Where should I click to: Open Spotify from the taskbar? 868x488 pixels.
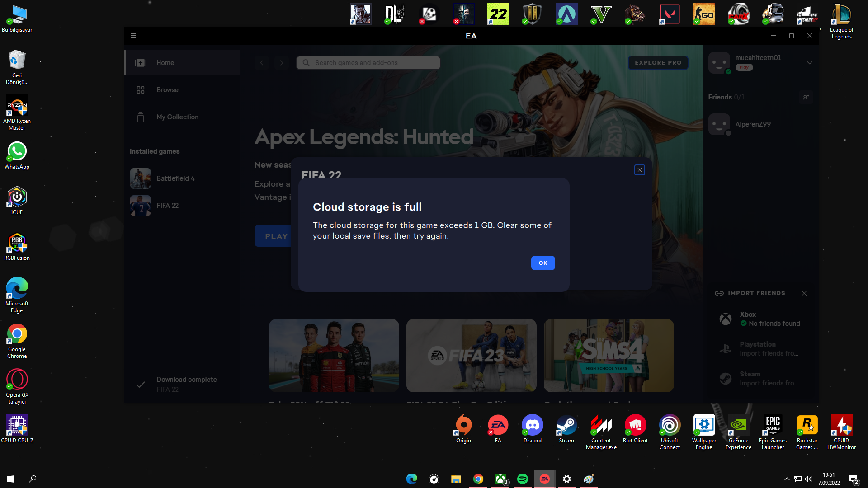click(523, 479)
